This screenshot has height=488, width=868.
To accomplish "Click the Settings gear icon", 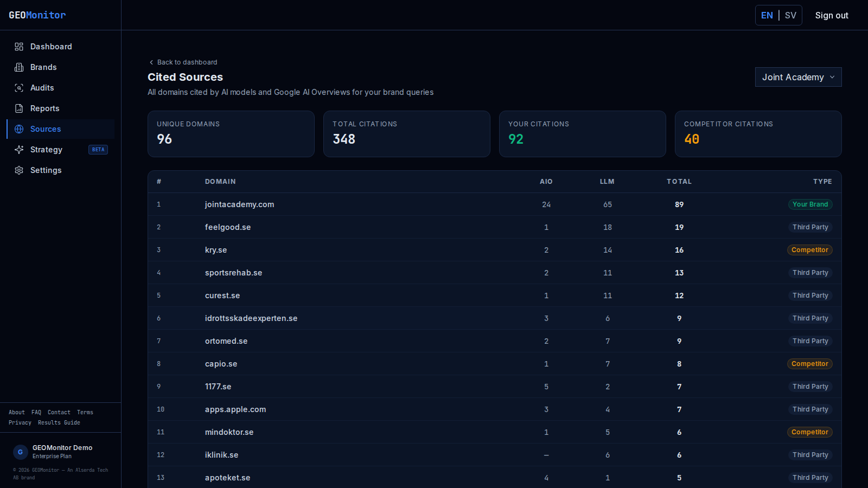I will (x=19, y=170).
